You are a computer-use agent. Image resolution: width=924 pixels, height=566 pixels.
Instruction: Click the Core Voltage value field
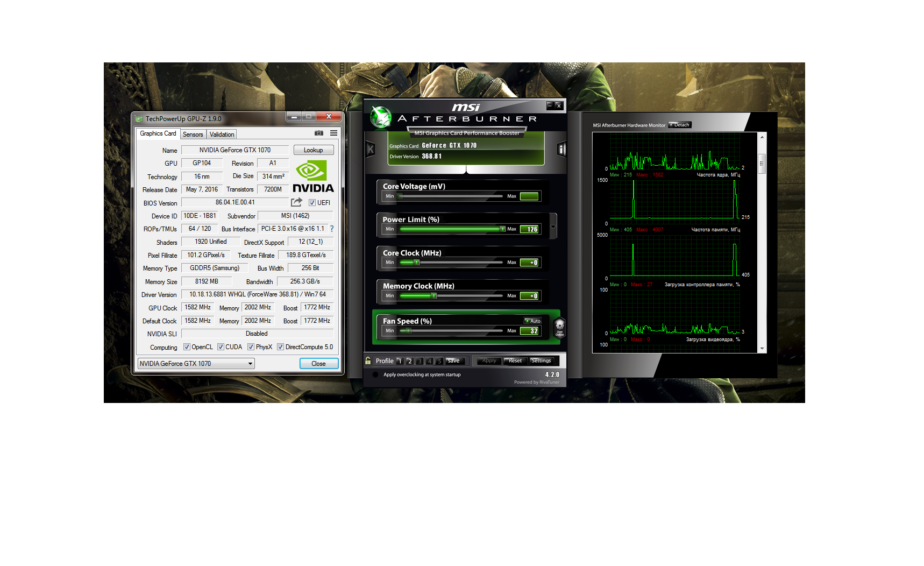coord(530,196)
